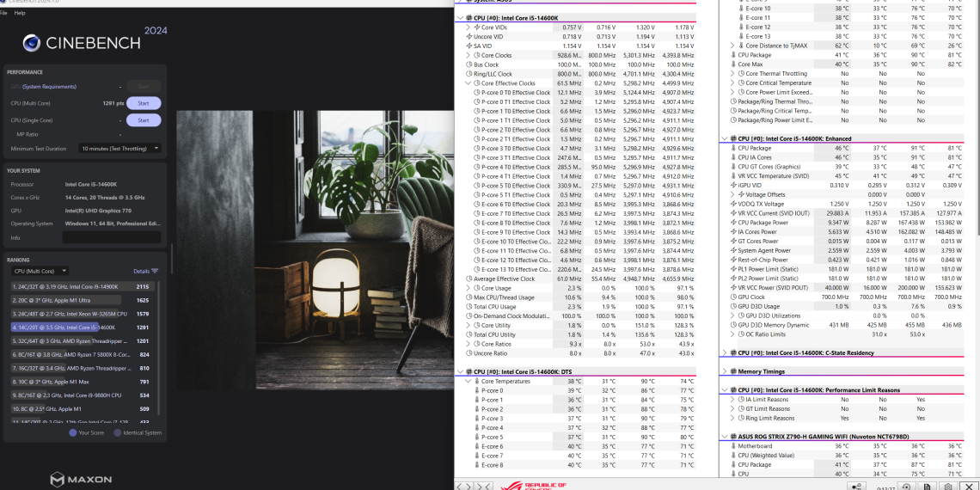The image size is (980, 490).
Task: Click the icon beside Uncore Ratio
Action: click(469, 353)
